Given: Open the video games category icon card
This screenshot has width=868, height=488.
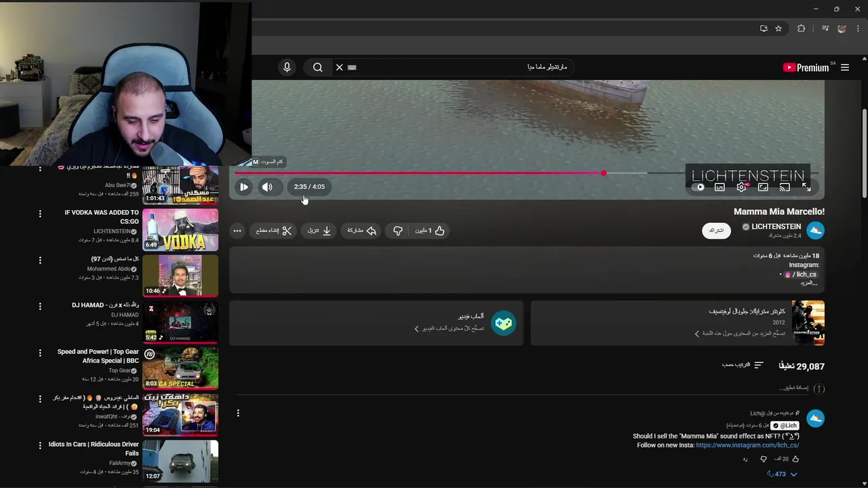Looking at the screenshot, I should (504, 323).
